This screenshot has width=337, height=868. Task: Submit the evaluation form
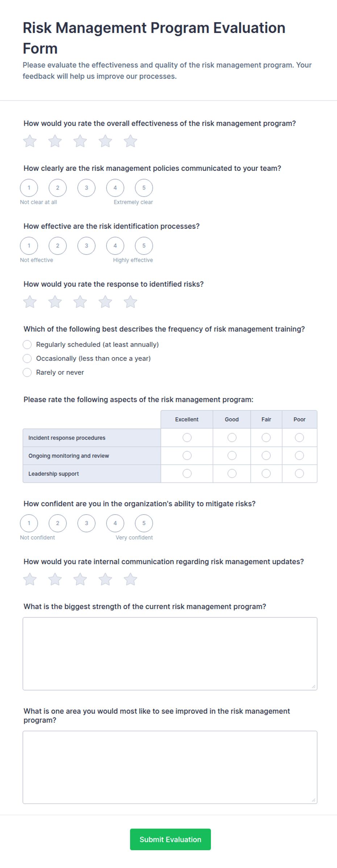170,839
